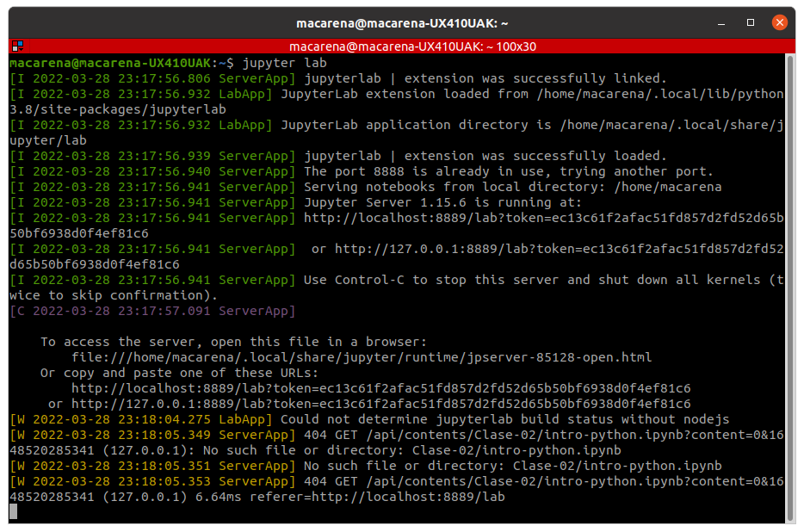The image size is (804, 532).
Task: Click the typed command 'jupyter lab'
Action: coord(285,63)
